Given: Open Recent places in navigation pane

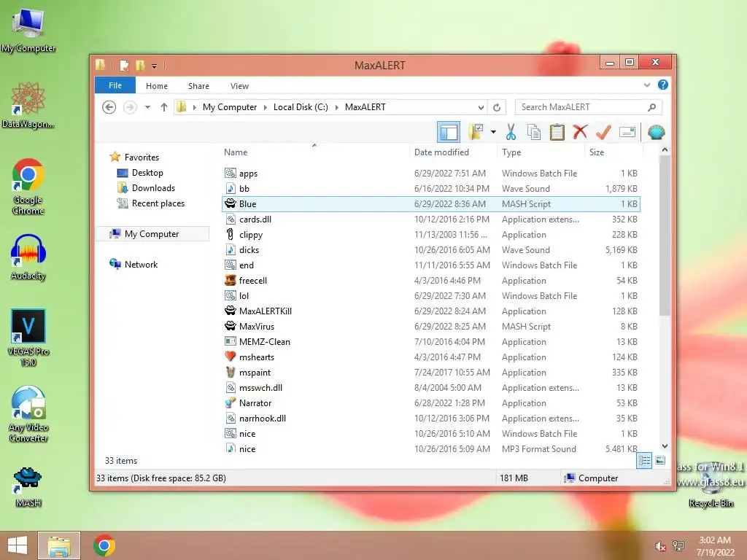Looking at the screenshot, I should click(158, 203).
